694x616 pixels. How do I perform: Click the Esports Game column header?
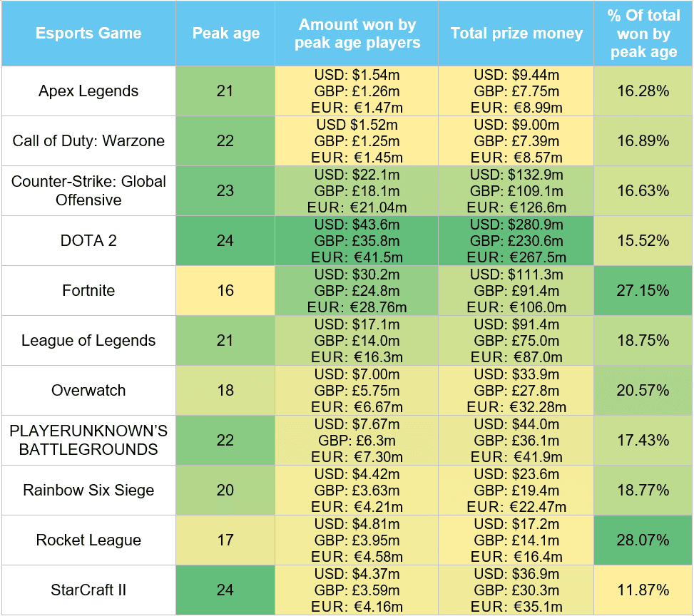[x=88, y=34]
